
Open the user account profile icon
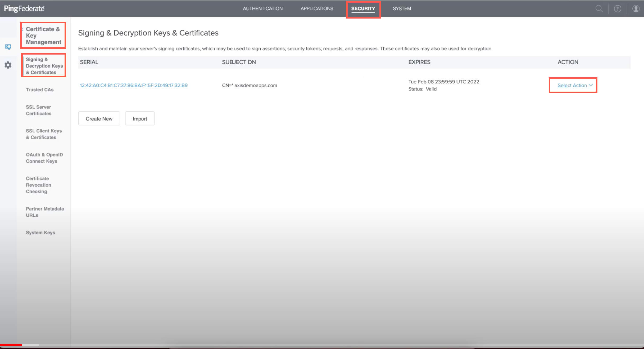pos(636,9)
